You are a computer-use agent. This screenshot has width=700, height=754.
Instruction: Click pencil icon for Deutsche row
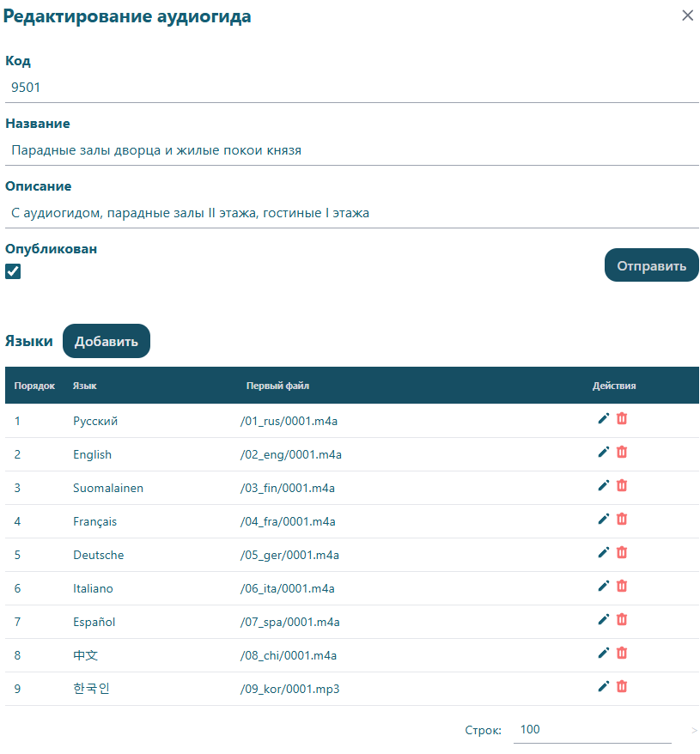tap(603, 553)
